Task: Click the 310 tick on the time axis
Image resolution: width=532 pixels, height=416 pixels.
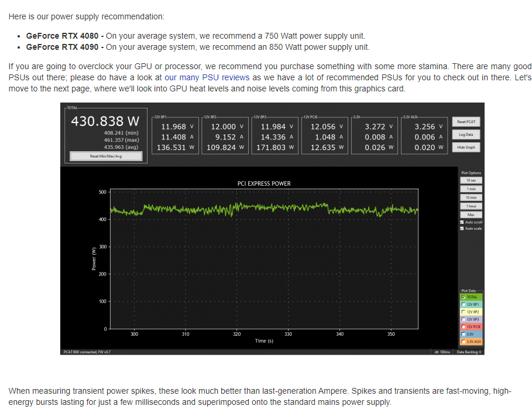Action: click(186, 334)
